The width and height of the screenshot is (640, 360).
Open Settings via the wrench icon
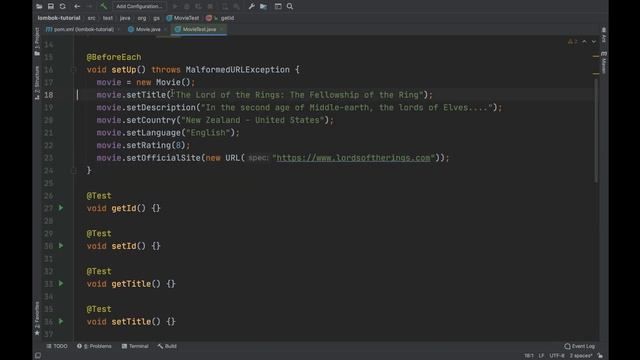point(251,6)
